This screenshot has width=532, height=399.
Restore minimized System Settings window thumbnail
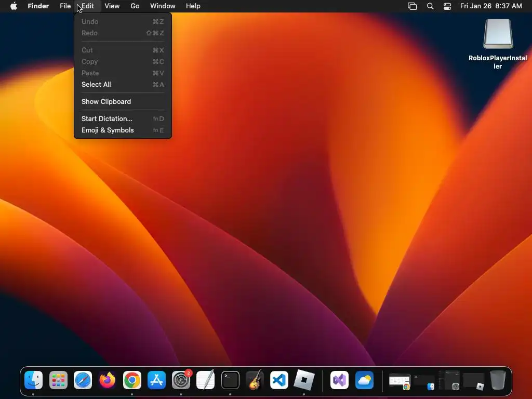coord(449,380)
